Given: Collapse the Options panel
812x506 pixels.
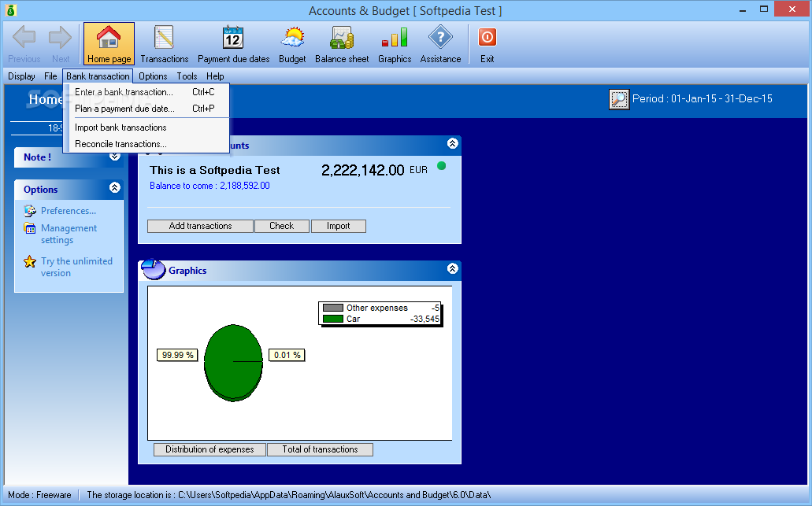Looking at the screenshot, I should coord(115,188).
